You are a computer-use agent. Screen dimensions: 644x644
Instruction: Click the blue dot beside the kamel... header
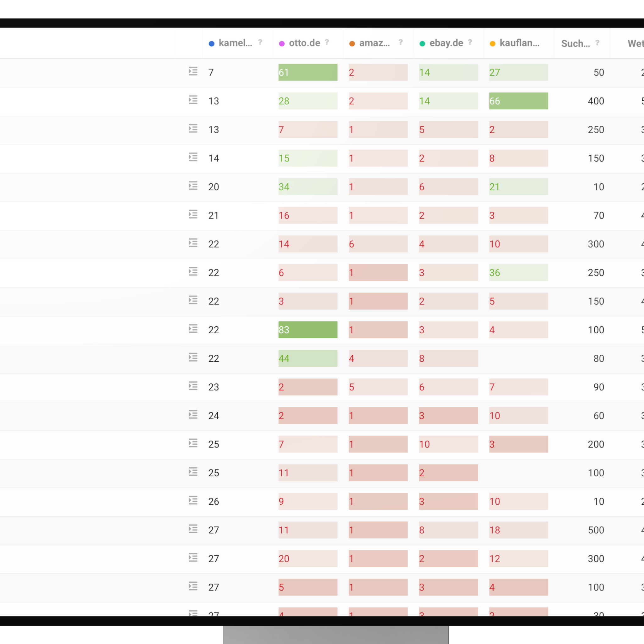[x=211, y=44]
